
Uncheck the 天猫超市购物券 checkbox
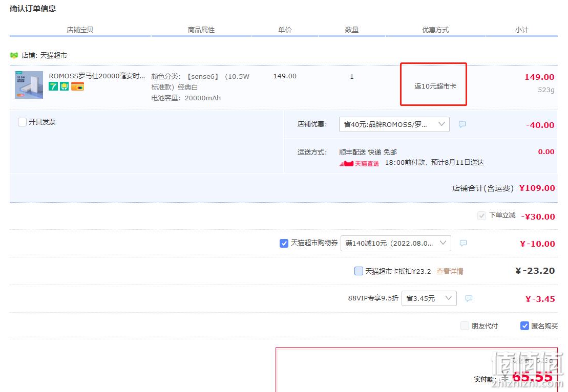pyautogui.click(x=284, y=243)
